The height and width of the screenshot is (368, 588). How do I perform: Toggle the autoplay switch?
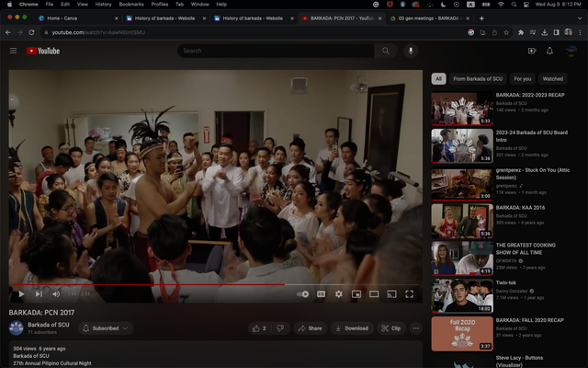pos(303,294)
